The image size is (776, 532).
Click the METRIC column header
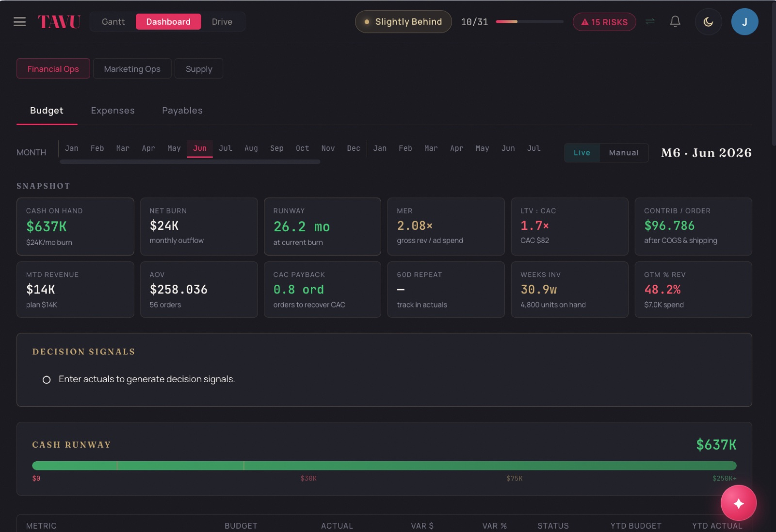[x=41, y=526]
